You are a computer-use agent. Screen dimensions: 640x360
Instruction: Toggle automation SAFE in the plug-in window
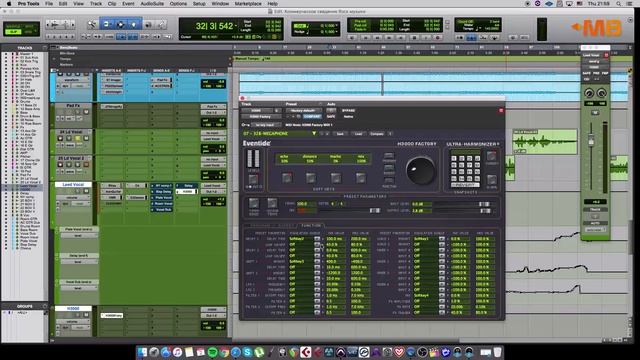point(331,116)
